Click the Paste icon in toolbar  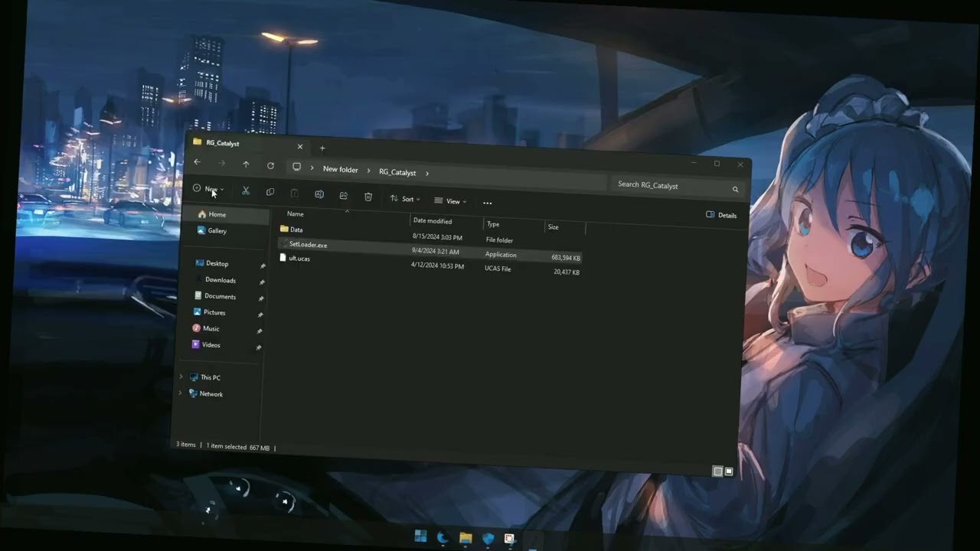click(295, 193)
